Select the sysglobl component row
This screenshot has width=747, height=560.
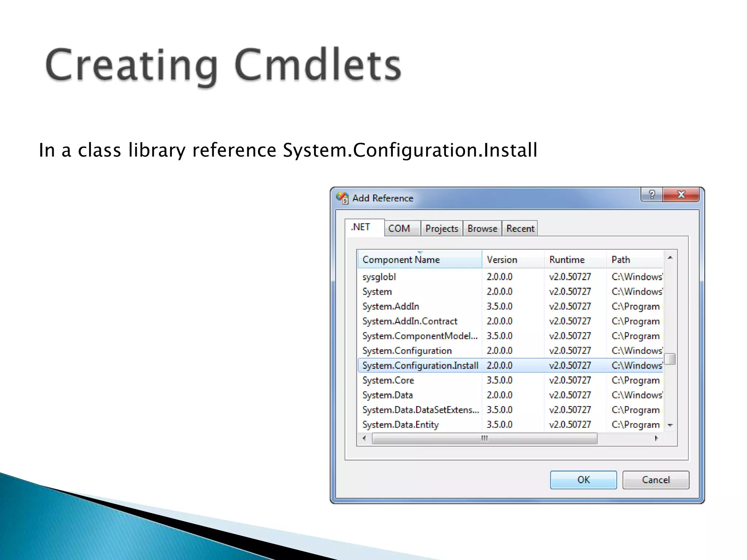point(510,277)
